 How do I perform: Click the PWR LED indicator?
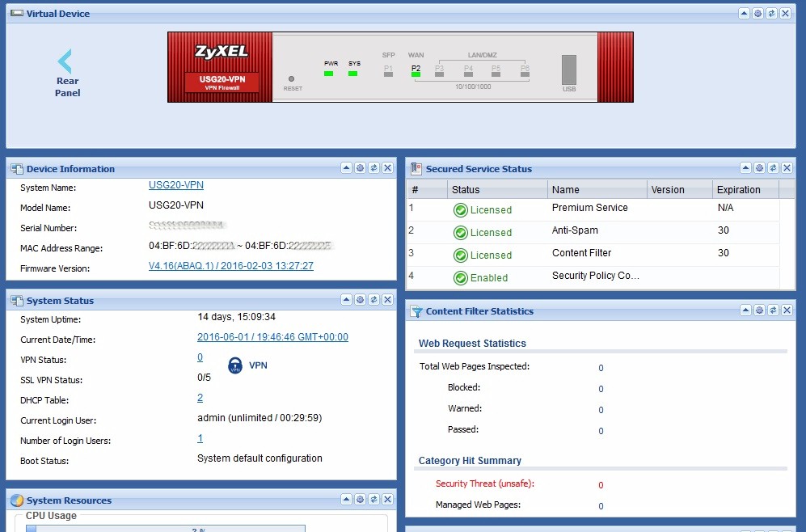[x=328, y=74]
